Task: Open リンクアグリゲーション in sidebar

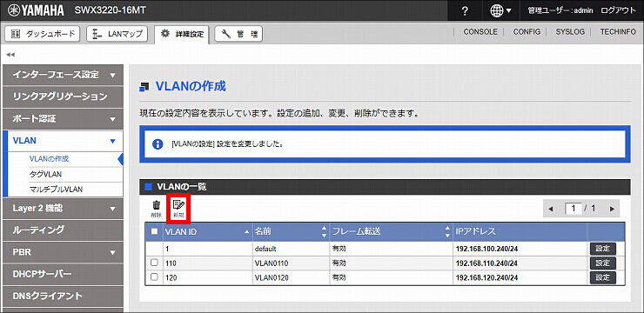Action: (63, 97)
